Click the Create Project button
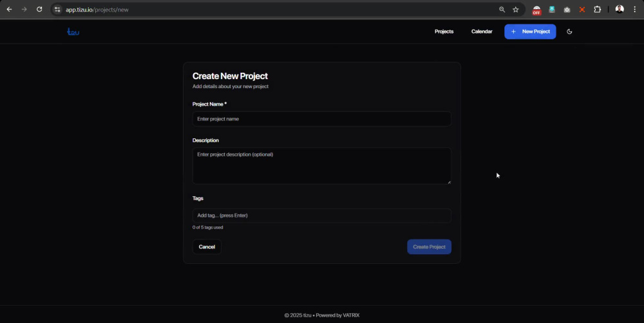This screenshot has height=323, width=644. coord(429,246)
